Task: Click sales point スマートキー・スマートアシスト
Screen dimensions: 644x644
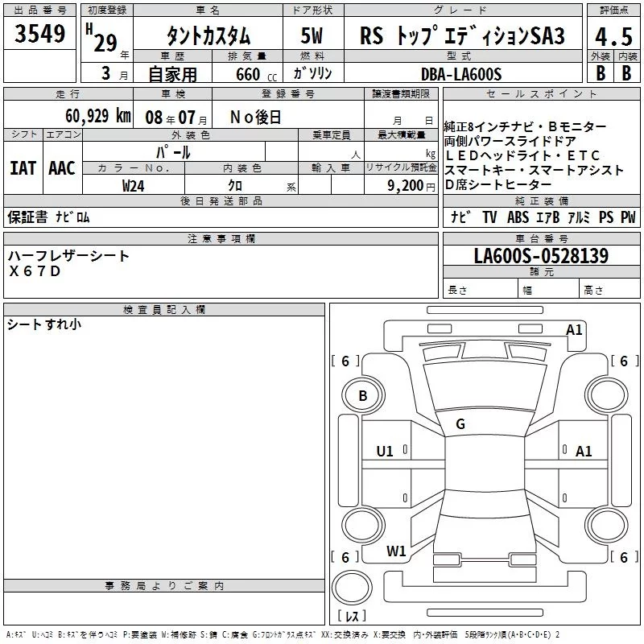Action: tap(534, 170)
